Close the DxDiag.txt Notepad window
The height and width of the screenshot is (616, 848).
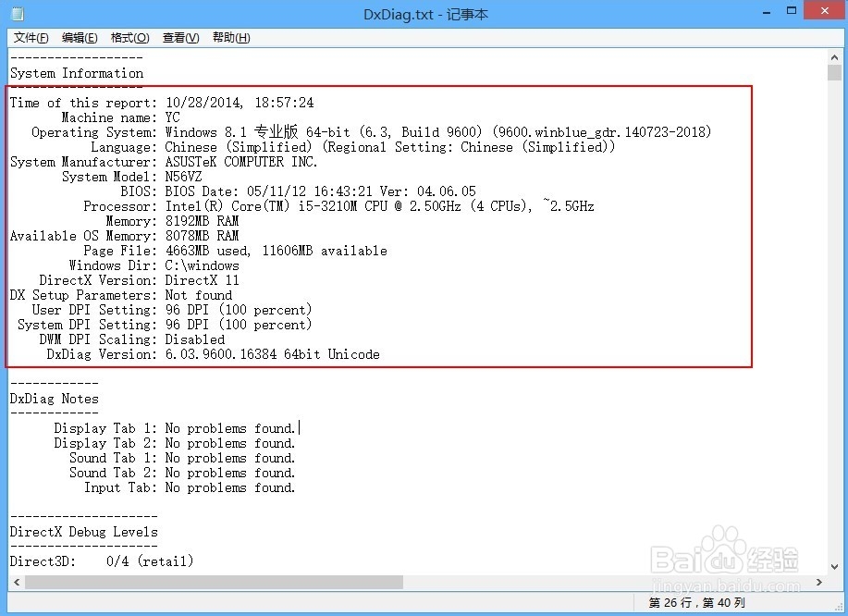[x=825, y=11]
